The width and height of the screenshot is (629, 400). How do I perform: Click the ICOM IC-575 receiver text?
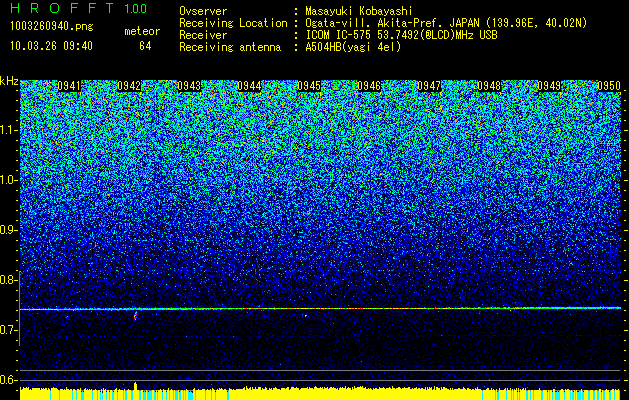(x=401, y=35)
